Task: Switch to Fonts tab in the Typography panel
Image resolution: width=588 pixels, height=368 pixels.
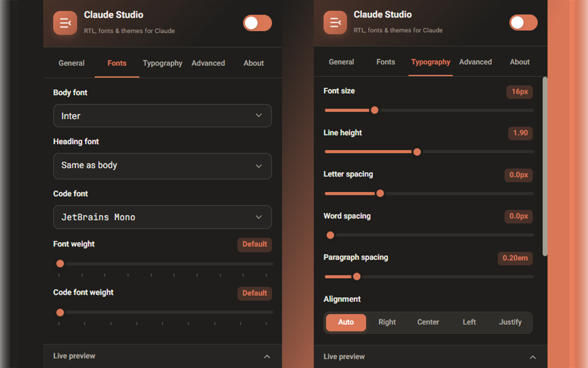Action: [x=386, y=62]
